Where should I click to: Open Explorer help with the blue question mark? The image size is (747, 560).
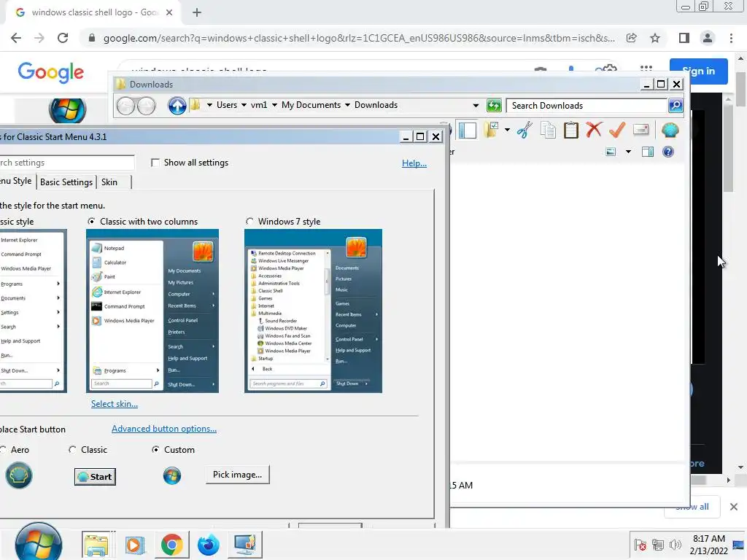click(668, 152)
